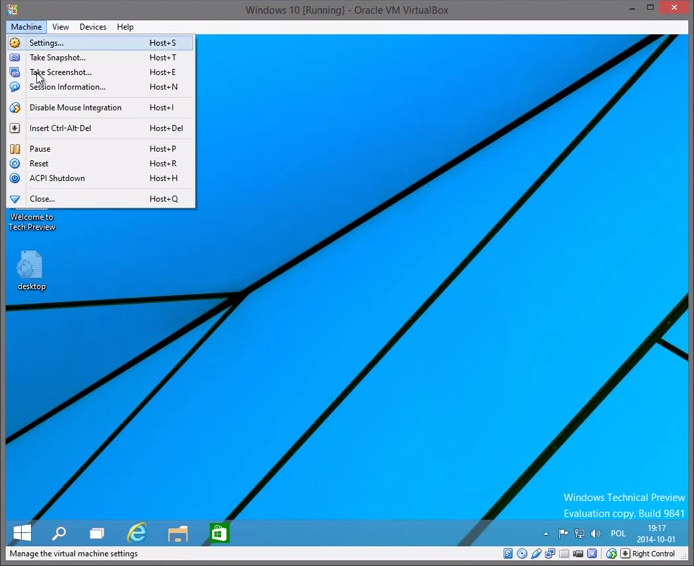
Task: Click the Right Control host key label
Action: coord(654,554)
